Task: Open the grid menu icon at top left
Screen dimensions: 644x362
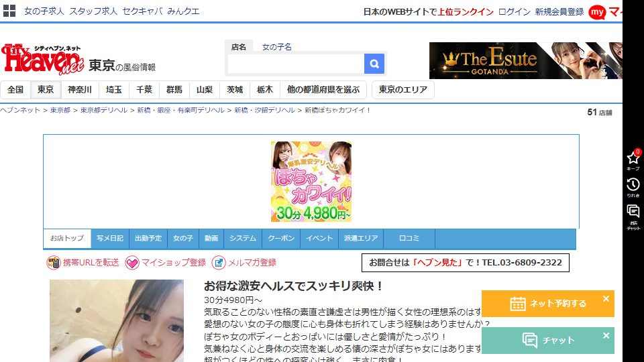Action: (x=9, y=11)
